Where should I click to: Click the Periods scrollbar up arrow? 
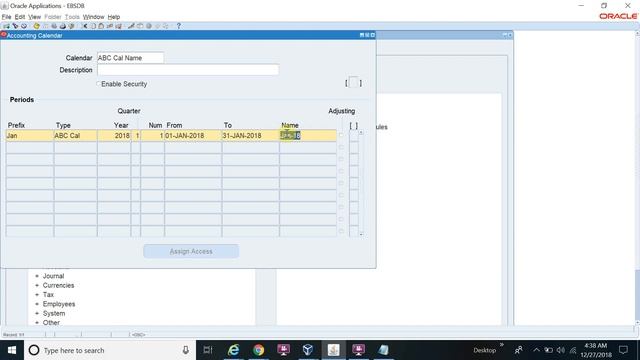[x=361, y=133]
